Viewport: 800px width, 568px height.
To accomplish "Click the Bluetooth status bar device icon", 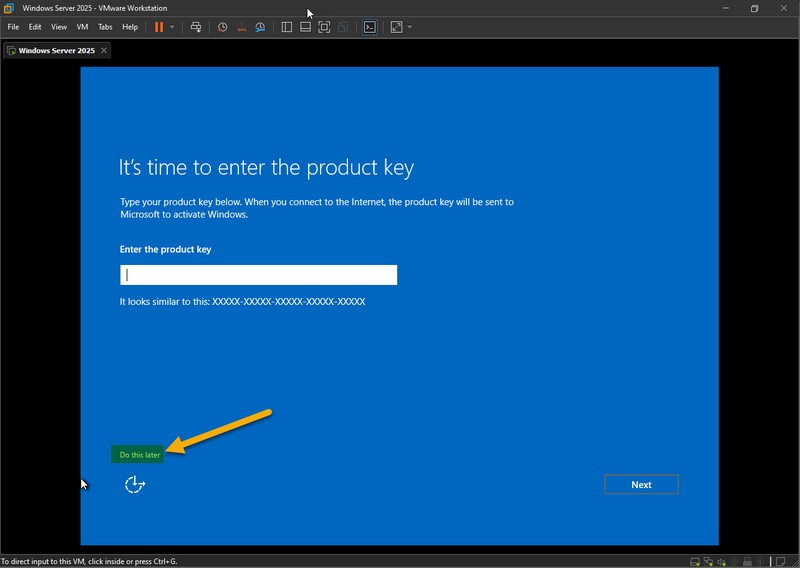I will pyautogui.click(x=760, y=562).
